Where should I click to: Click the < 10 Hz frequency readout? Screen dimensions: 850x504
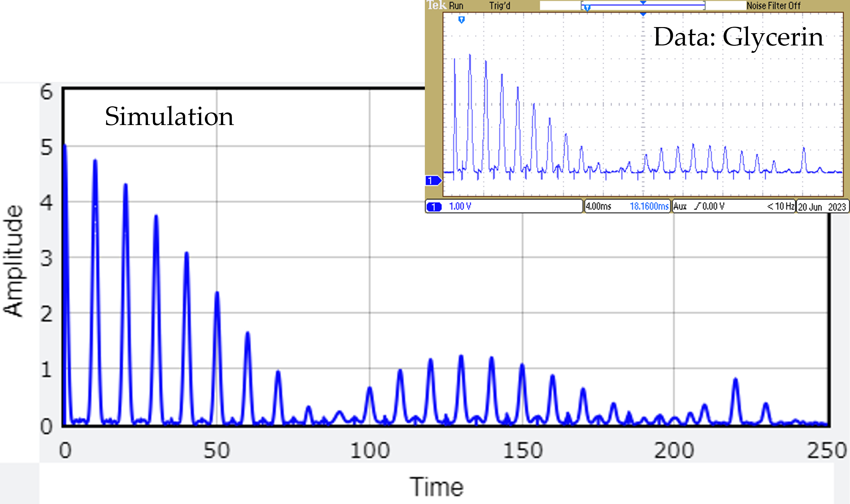781,207
